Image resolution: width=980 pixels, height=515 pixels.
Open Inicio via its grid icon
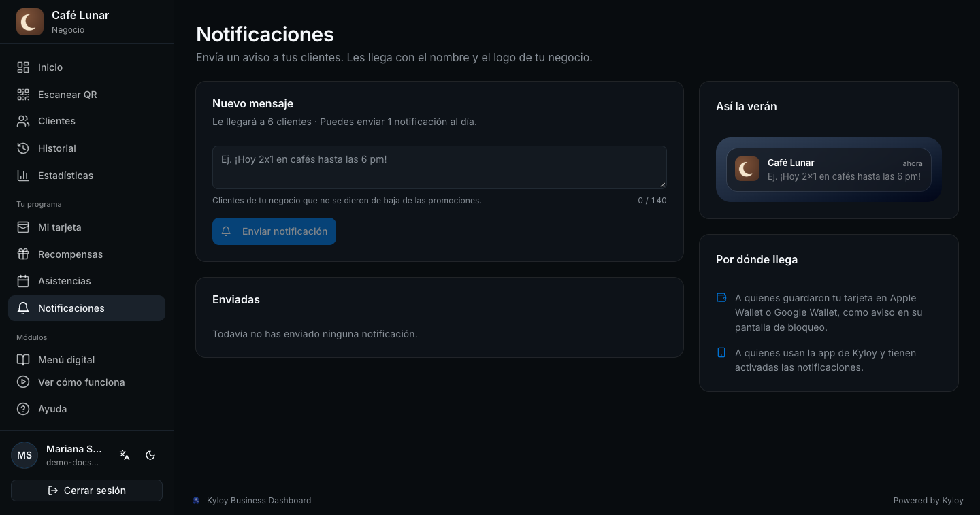(x=23, y=67)
